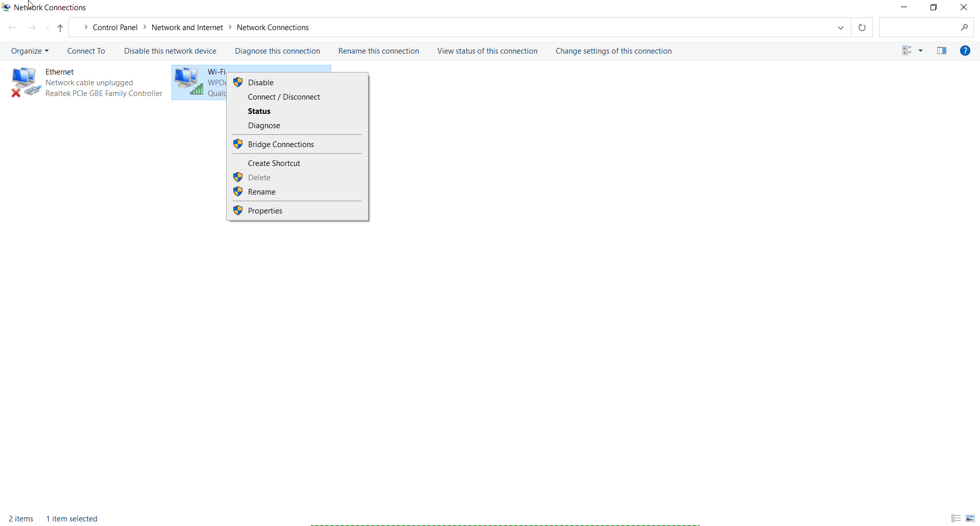The image size is (980, 526).
Task: Open the Help question mark icon
Action: coord(965,51)
